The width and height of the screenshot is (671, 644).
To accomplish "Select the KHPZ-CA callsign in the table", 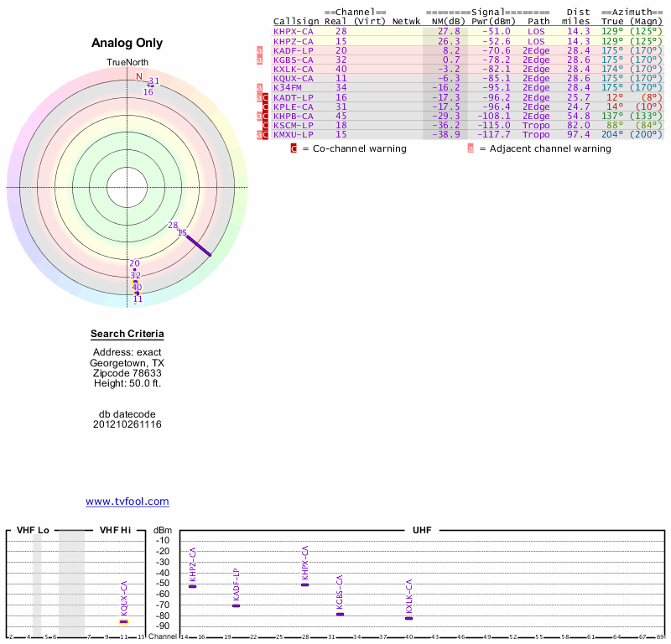I will 293,40.
